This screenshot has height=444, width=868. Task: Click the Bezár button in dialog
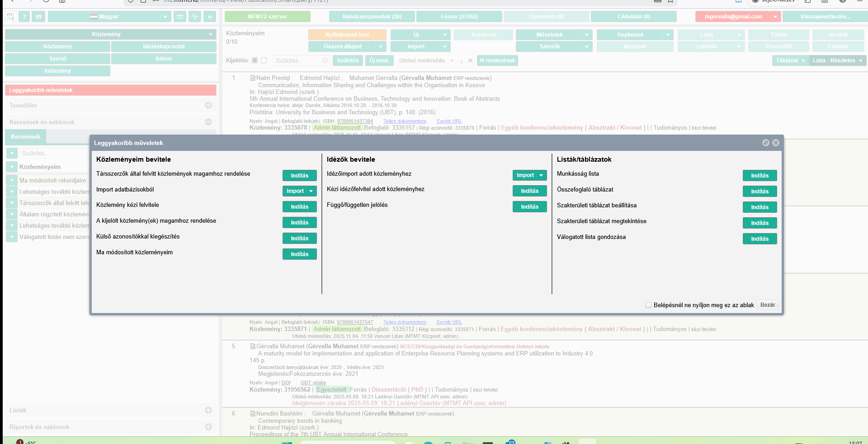(767, 305)
